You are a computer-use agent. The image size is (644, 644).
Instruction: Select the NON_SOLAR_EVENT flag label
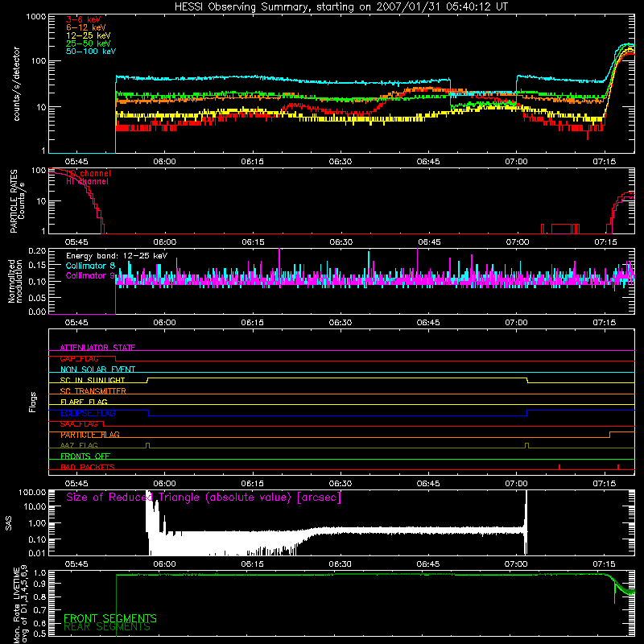[97, 369]
